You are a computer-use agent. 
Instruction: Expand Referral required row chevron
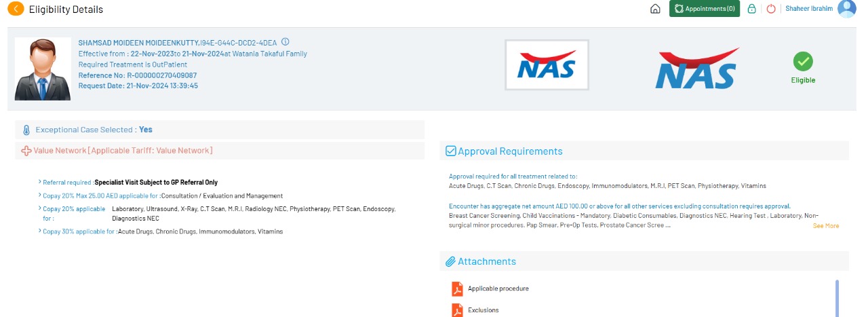click(40, 183)
